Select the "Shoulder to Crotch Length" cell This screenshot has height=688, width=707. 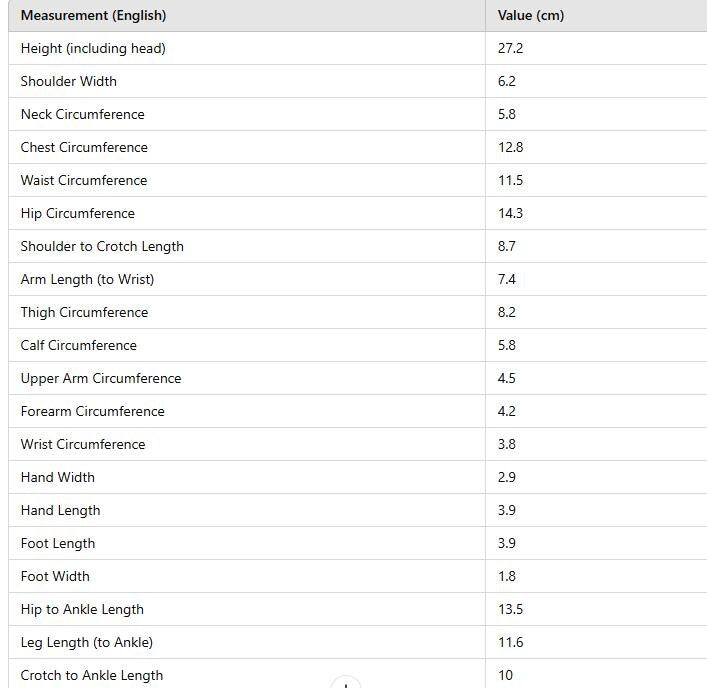102,246
